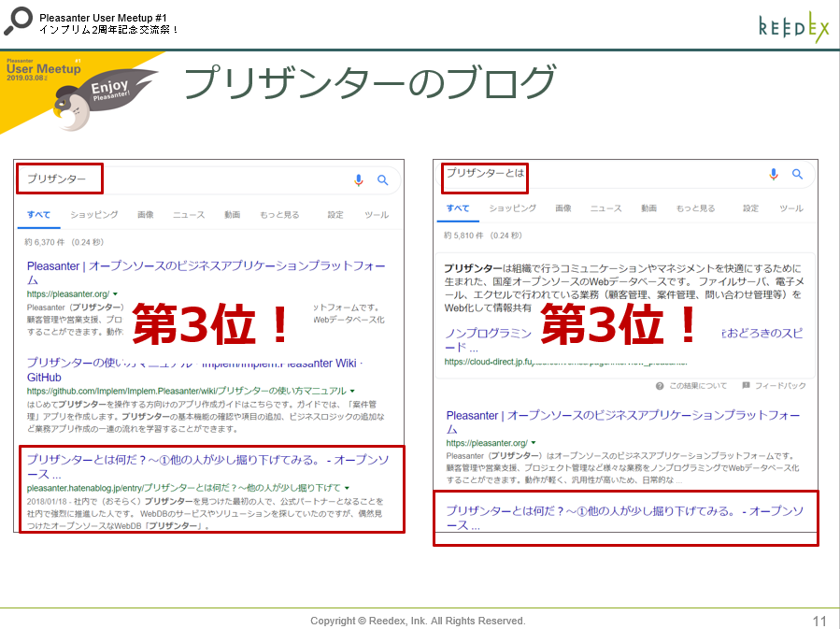Click the magnifier search icon in right search box
The width and height of the screenshot is (840, 629).
click(797, 174)
